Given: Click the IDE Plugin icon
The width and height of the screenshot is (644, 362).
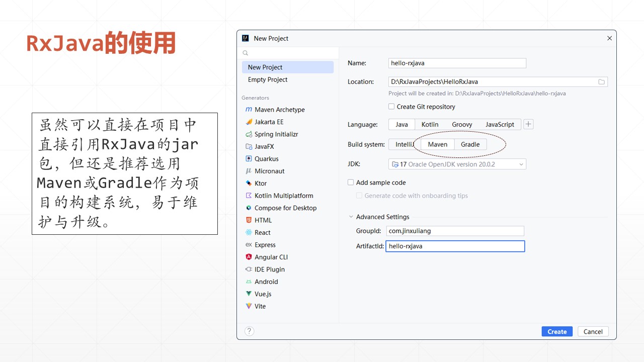Looking at the screenshot, I should pos(249,269).
